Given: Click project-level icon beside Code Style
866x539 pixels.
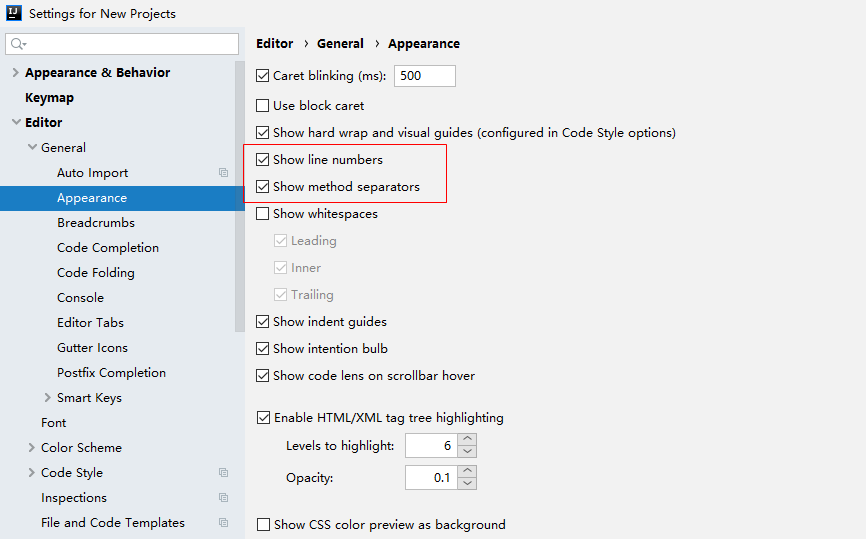Looking at the screenshot, I should (223, 473).
